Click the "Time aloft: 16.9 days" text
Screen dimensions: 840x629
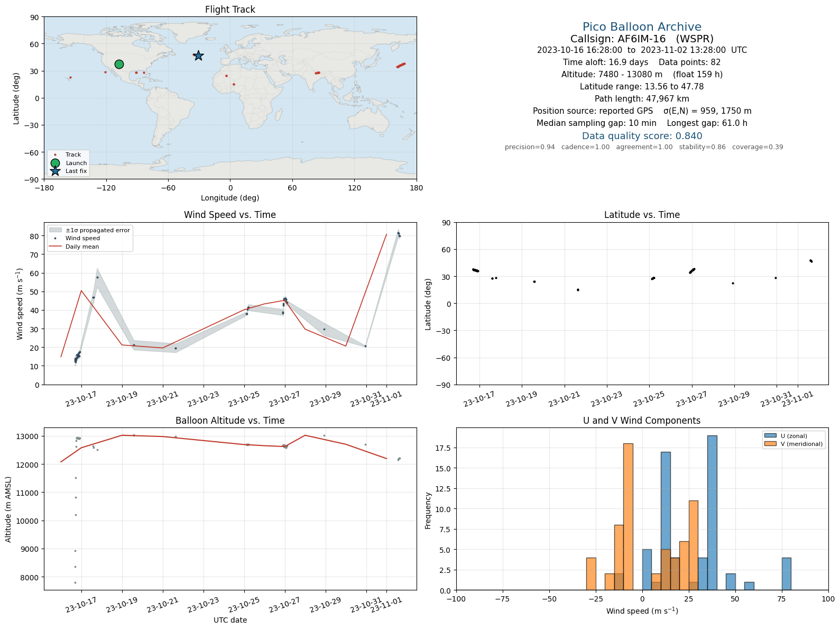(x=605, y=62)
